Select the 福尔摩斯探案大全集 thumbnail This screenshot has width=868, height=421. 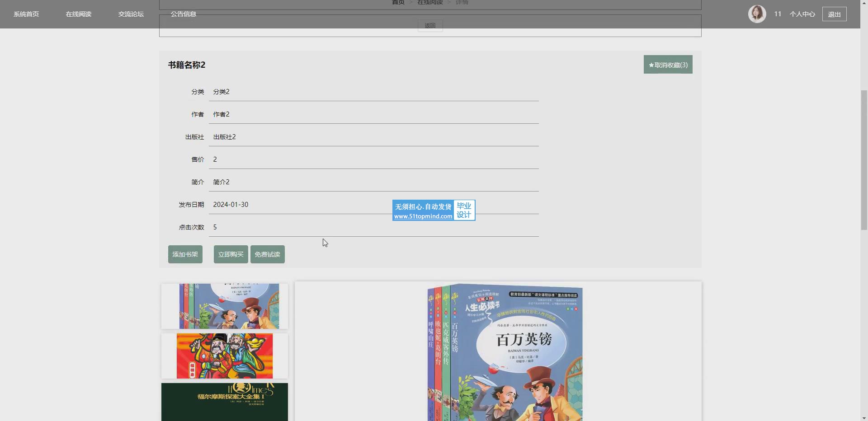[225, 402]
